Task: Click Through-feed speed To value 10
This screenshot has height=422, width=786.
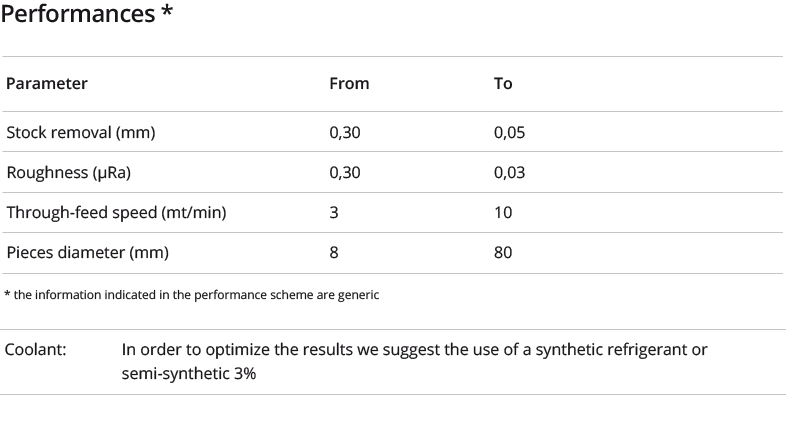Action: tap(503, 213)
